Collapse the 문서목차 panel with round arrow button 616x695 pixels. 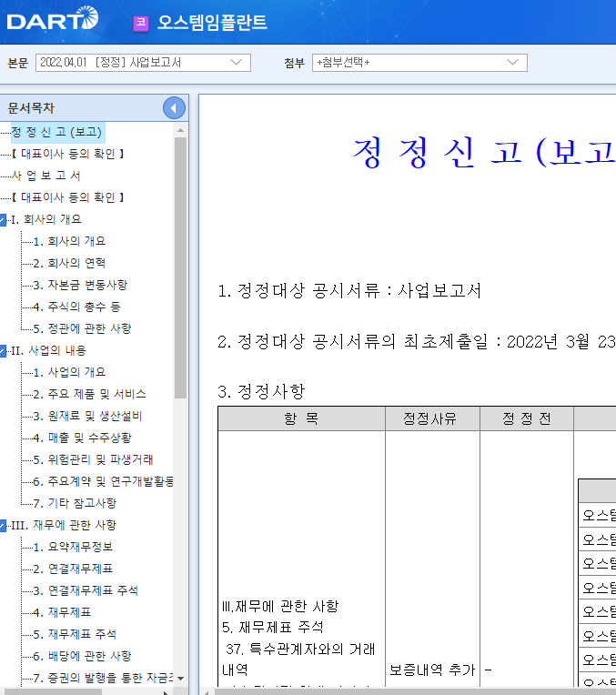click(174, 107)
